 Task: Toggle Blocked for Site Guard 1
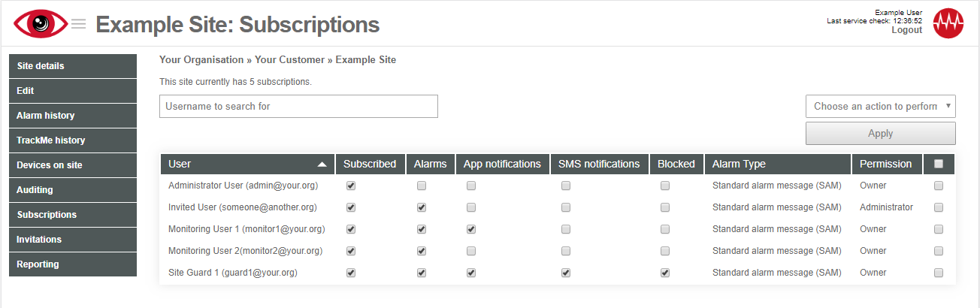(x=665, y=273)
